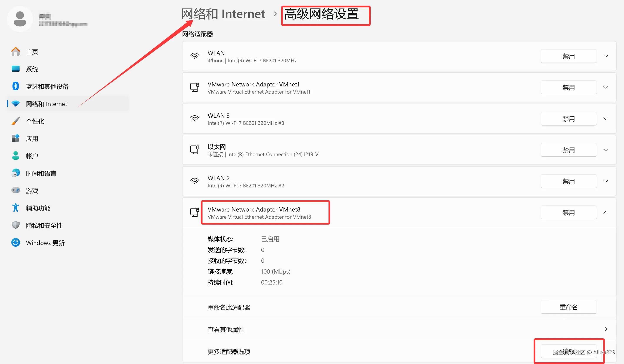This screenshot has width=624, height=364.
Task: Click 重命名 to rename the adapter
Action: (568, 307)
